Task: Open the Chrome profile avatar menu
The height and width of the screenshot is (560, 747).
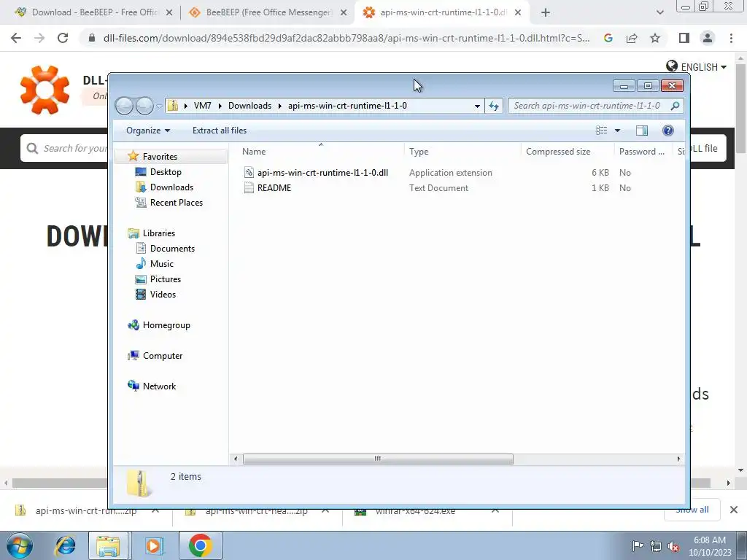Action: [708, 38]
